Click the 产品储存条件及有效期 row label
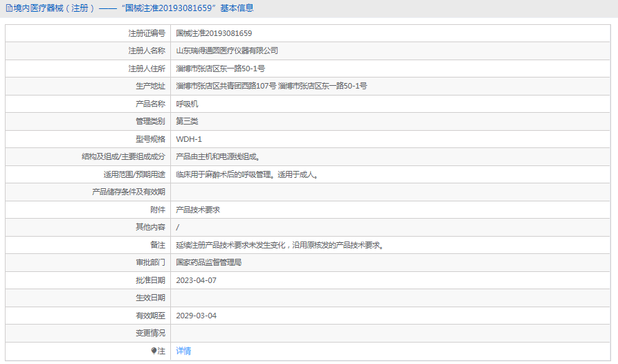 pos(129,192)
